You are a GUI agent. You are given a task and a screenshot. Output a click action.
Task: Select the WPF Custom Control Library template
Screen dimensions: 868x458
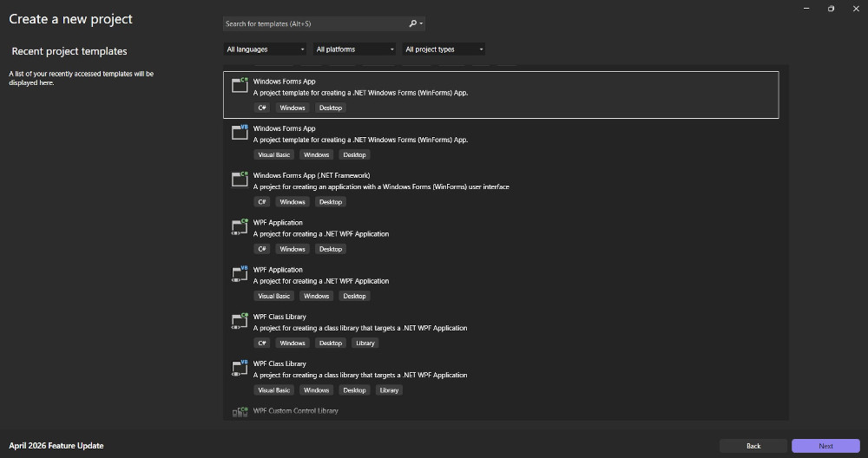(295, 411)
